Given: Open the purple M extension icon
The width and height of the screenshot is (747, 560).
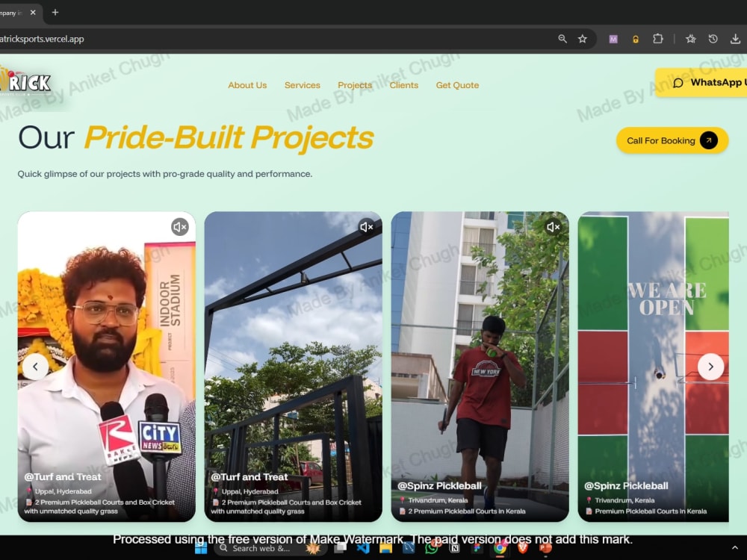Looking at the screenshot, I should click(x=613, y=39).
